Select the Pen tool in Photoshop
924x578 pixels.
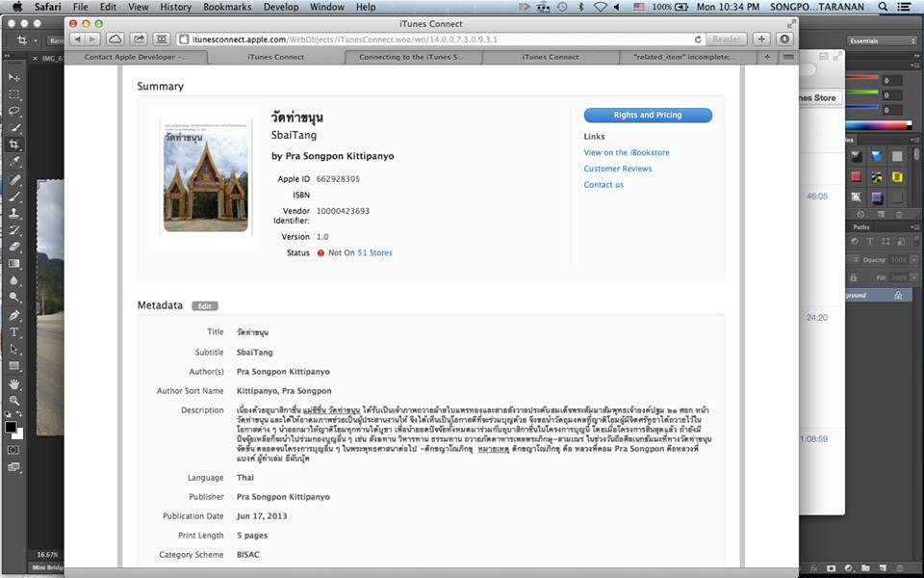pyautogui.click(x=14, y=316)
